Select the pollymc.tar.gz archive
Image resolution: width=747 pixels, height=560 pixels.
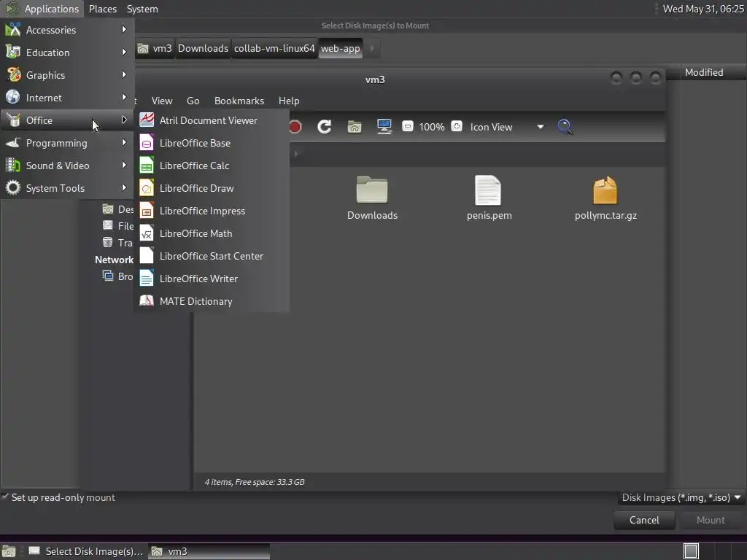pos(605,198)
